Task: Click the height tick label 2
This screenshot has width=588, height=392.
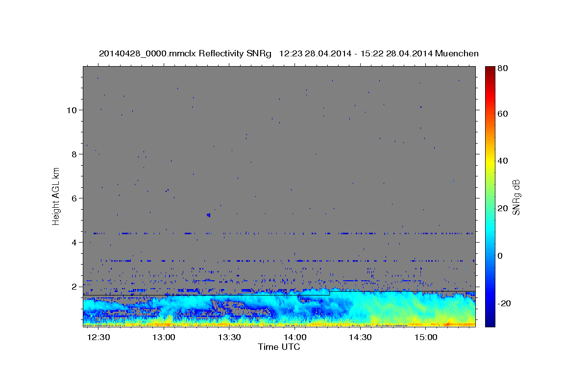Action: [73, 286]
